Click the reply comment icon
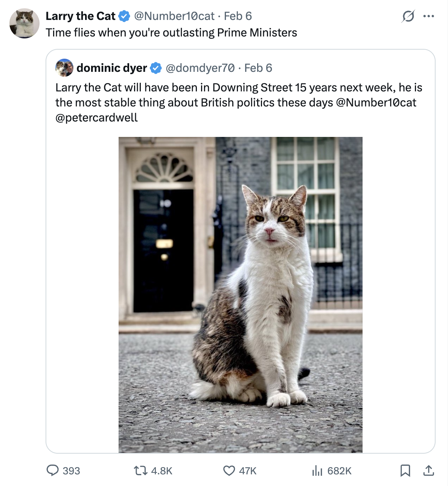Image resolution: width=448 pixels, height=486 pixels. (x=53, y=471)
